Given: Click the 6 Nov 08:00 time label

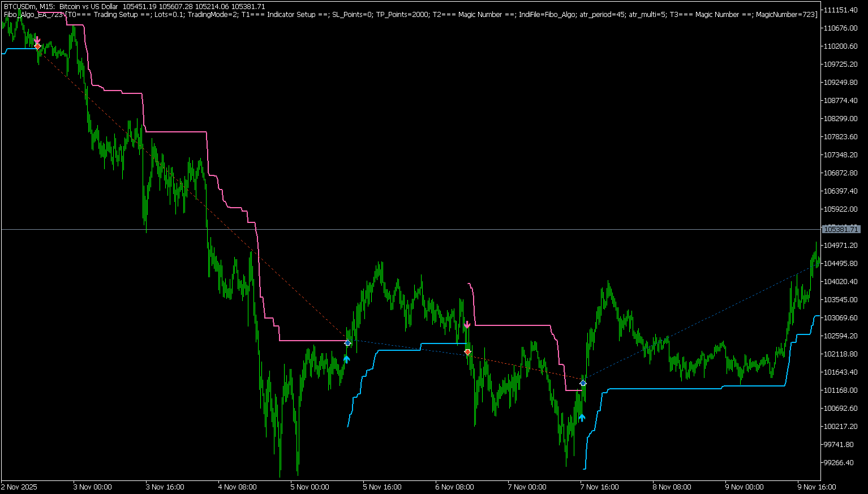Looking at the screenshot, I should coord(455,487).
